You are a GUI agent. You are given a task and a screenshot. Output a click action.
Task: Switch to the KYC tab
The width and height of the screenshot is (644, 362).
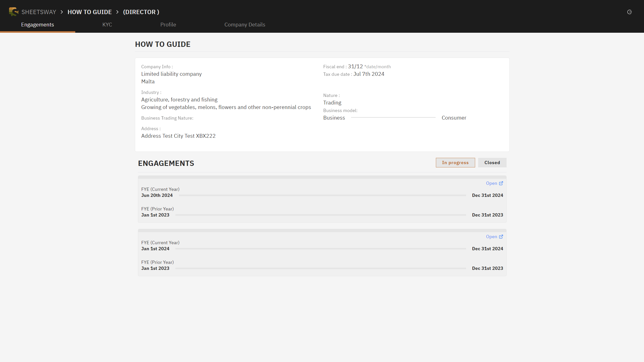pyautogui.click(x=107, y=25)
